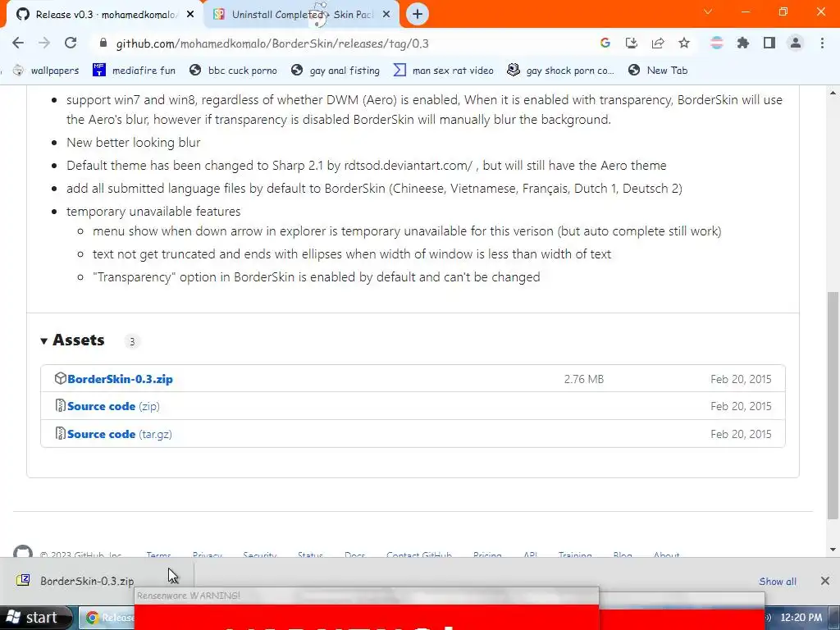The width and height of the screenshot is (840, 630).
Task: Click the zip icon in download bar
Action: coord(23,580)
